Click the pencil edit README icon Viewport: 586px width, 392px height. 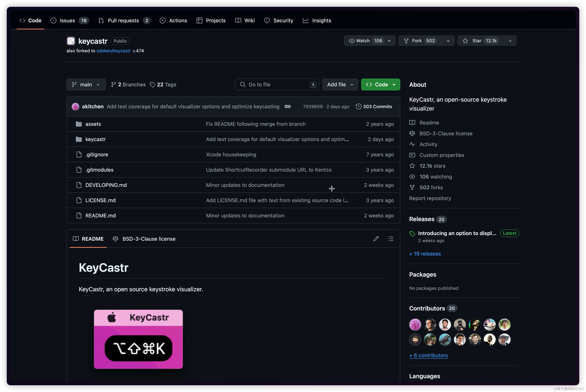coord(376,239)
